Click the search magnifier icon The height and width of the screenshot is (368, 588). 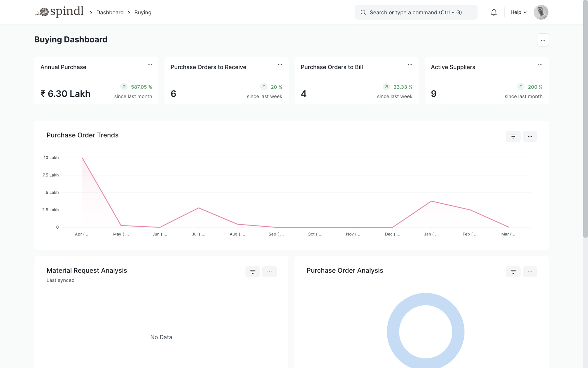(363, 12)
